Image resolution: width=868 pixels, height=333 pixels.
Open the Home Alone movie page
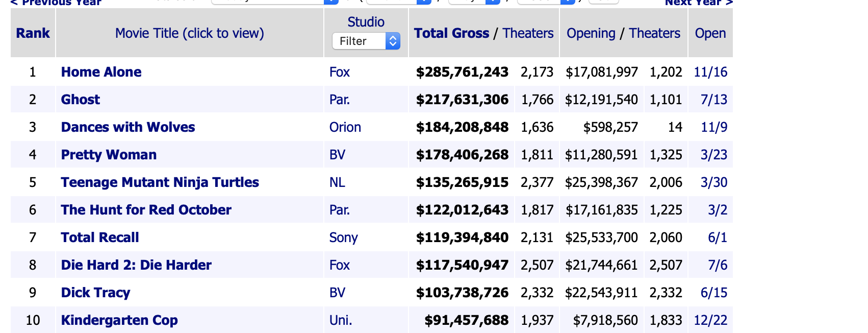pyautogui.click(x=101, y=72)
